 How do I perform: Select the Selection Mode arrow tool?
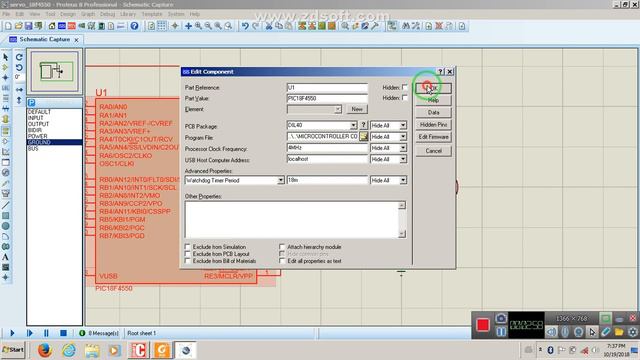(5, 57)
